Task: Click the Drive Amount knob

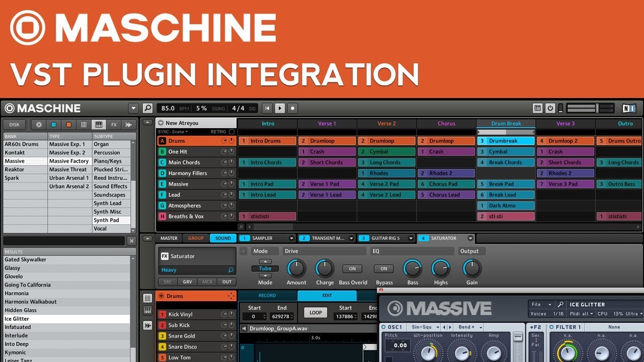Action: coord(296,268)
